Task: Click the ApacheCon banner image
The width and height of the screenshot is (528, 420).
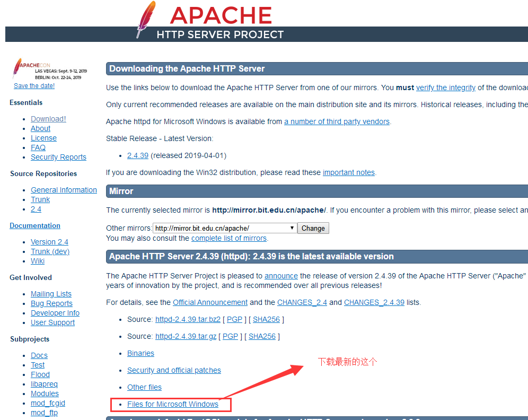Action: (50, 69)
